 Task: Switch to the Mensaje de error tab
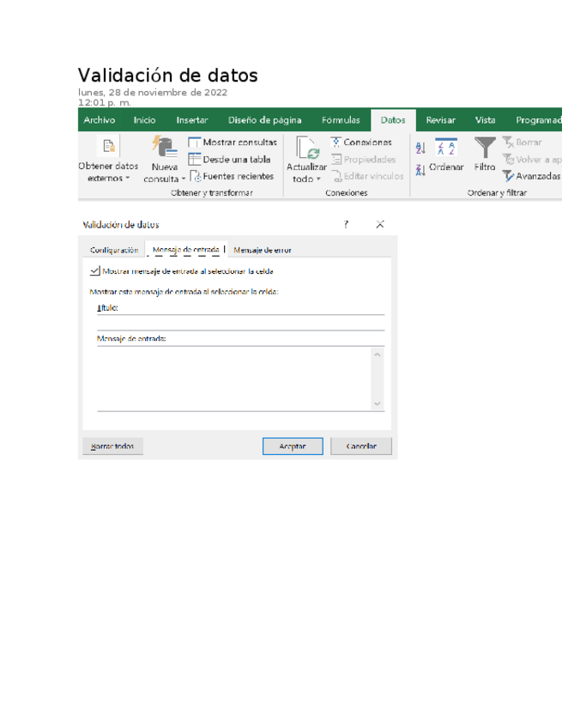click(x=263, y=250)
